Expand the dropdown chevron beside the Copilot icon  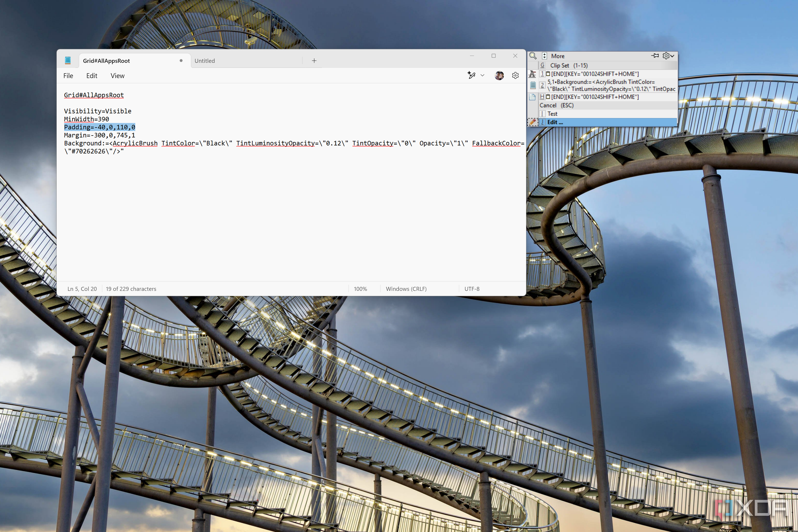point(483,75)
